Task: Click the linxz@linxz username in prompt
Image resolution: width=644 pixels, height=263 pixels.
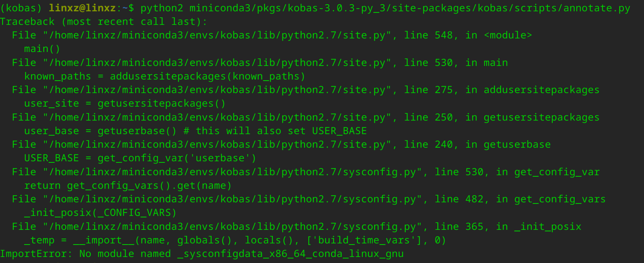Action: tap(82, 8)
